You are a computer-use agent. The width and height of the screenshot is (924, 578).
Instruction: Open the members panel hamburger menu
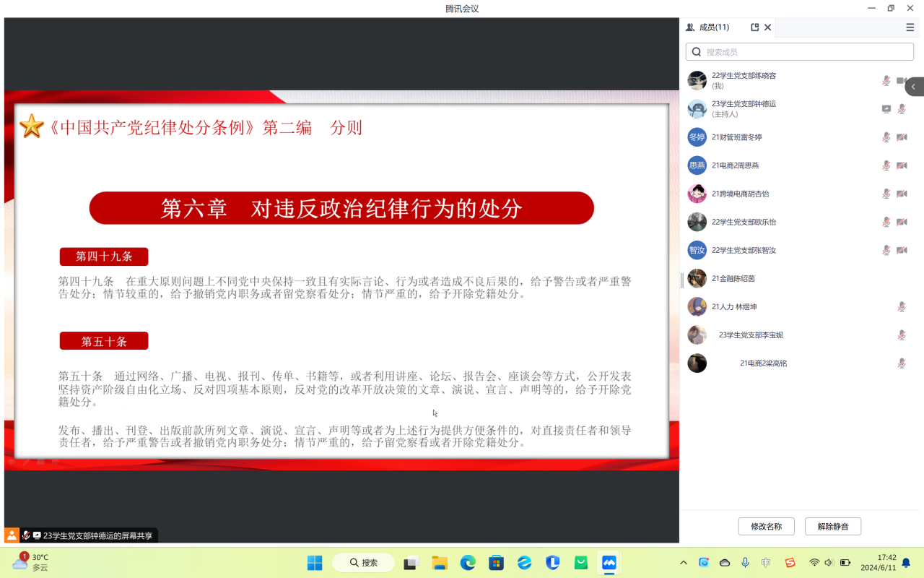pyautogui.click(x=910, y=27)
